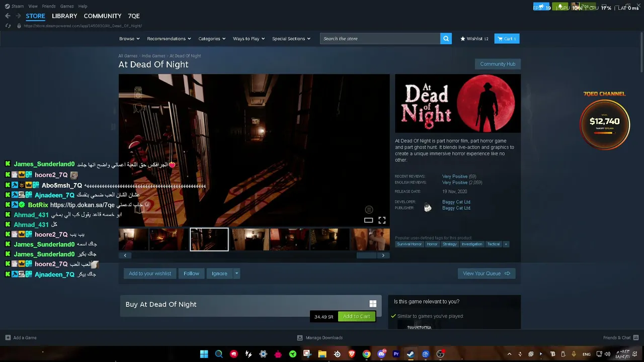This screenshot has height=362, width=644.
Task: Click the thumbnail strip scrollbar handle
Action: point(366,255)
